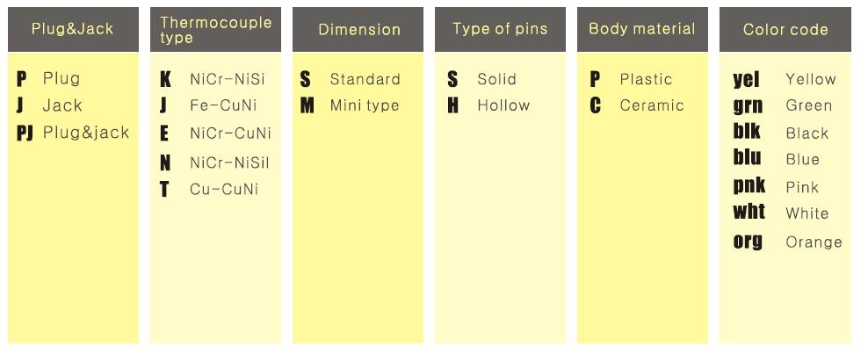Select the Pink color code entry
Viewport: 868px width, 354px height.
pos(802,187)
